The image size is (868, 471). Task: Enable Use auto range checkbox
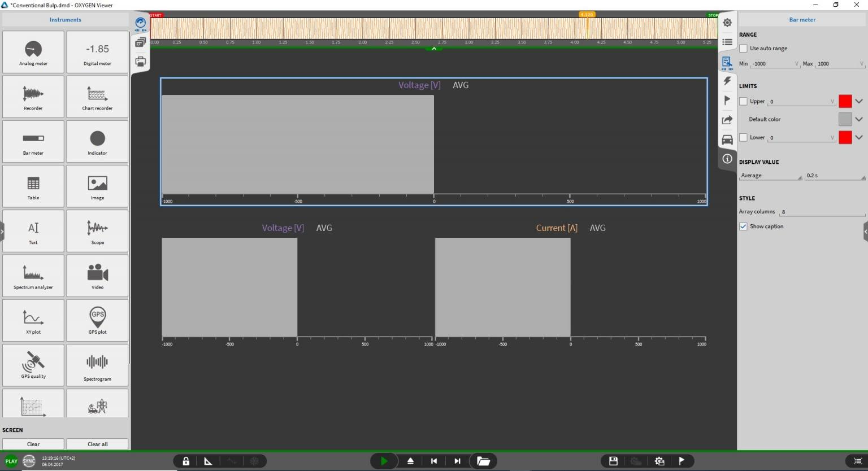[744, 49]
